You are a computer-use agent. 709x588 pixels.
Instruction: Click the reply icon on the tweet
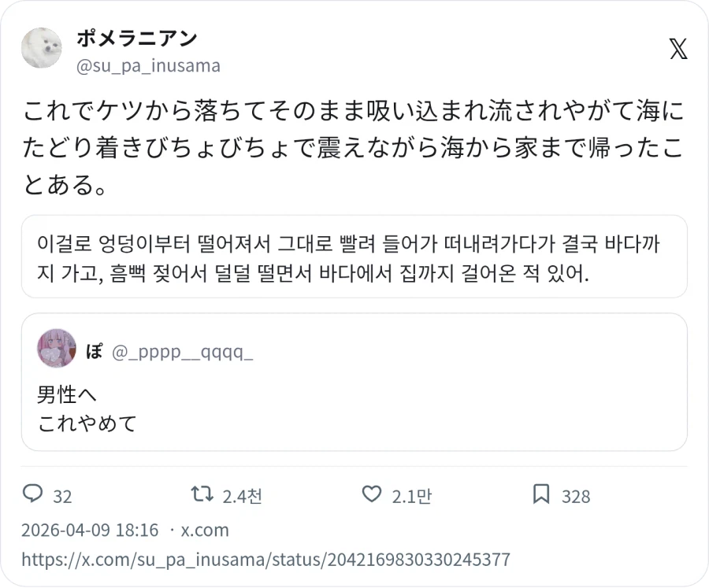(x=34, y=494)
